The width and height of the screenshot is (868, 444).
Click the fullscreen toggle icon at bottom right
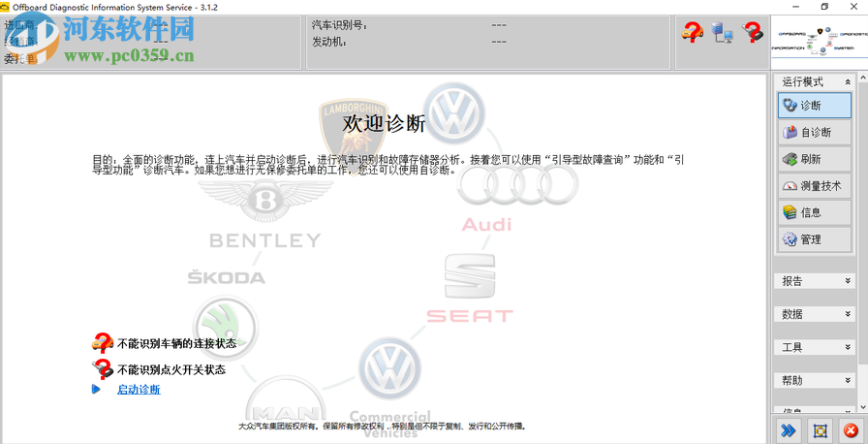[821, 430]
